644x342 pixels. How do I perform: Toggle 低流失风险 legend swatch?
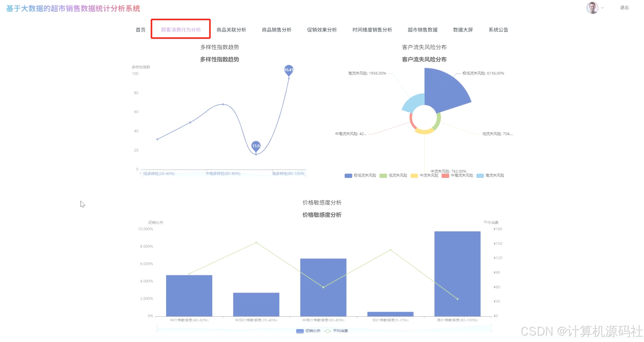(383, 176)
